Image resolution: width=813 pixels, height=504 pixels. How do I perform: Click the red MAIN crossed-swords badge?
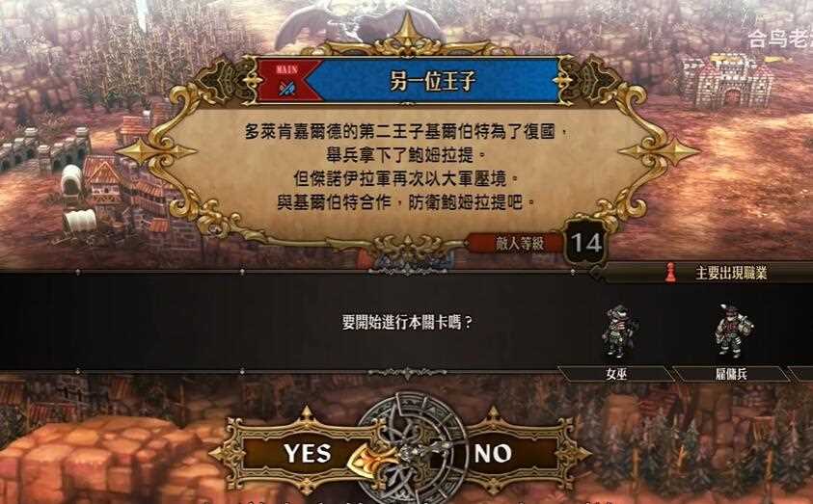(286, 81)
